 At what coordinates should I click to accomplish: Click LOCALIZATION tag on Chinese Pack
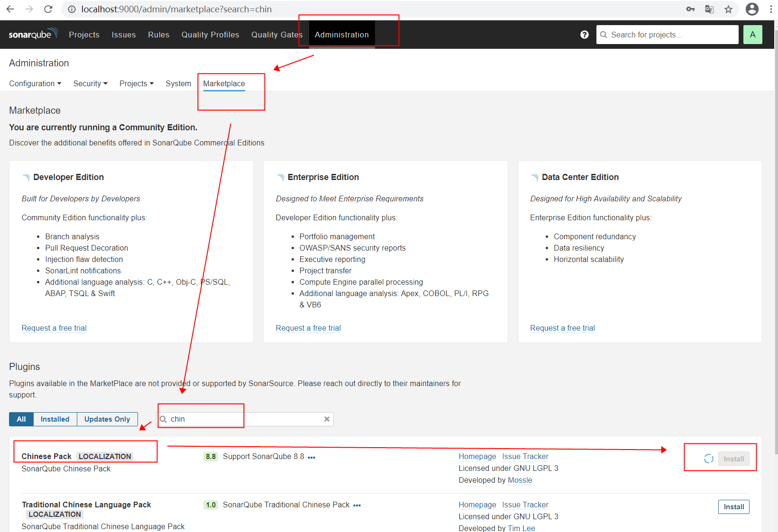click(x=105, y=456)
